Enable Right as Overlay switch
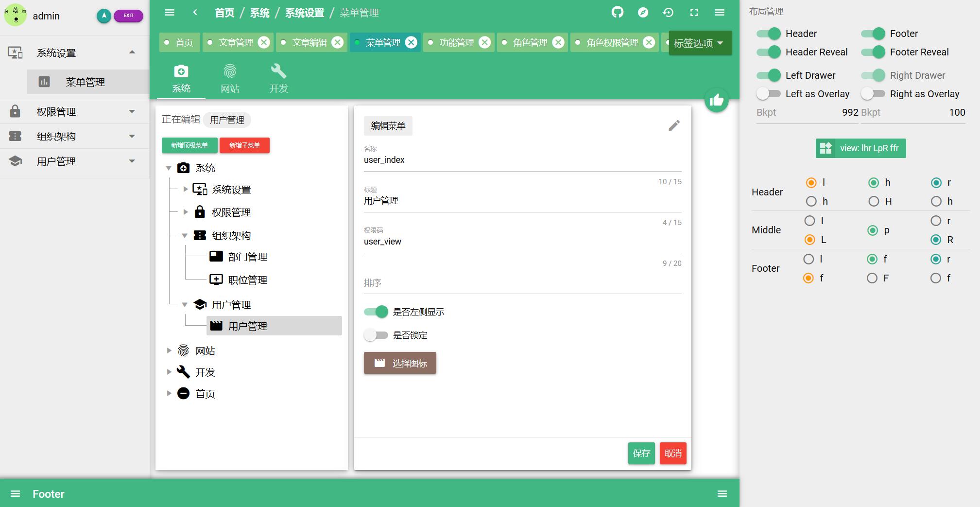This screenshot has width=980, height=507. tap(873, 93)
